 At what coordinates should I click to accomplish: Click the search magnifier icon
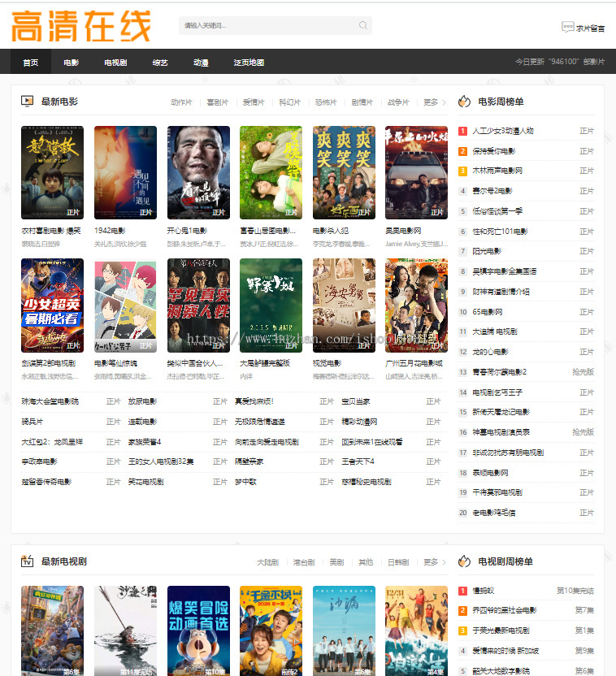coord(363,25)
